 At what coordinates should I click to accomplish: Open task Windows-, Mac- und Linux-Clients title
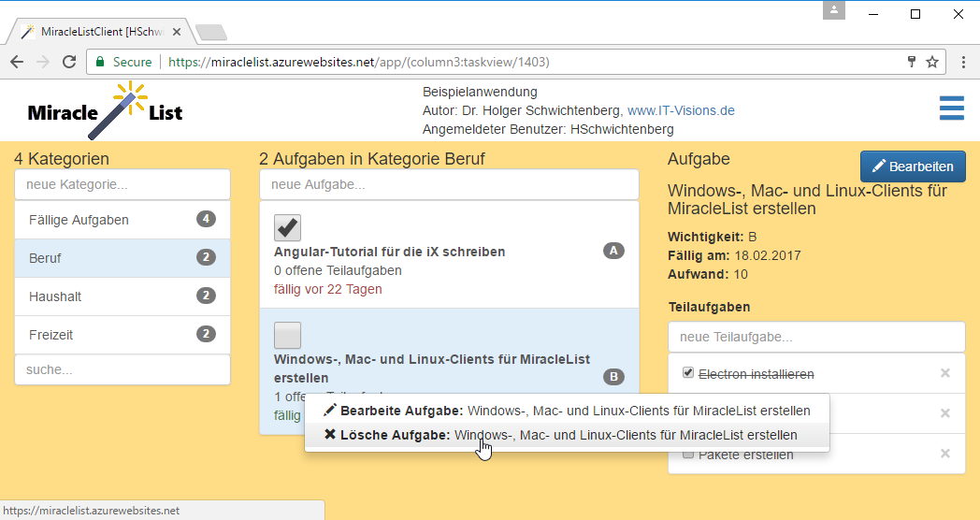coord(432,368)
